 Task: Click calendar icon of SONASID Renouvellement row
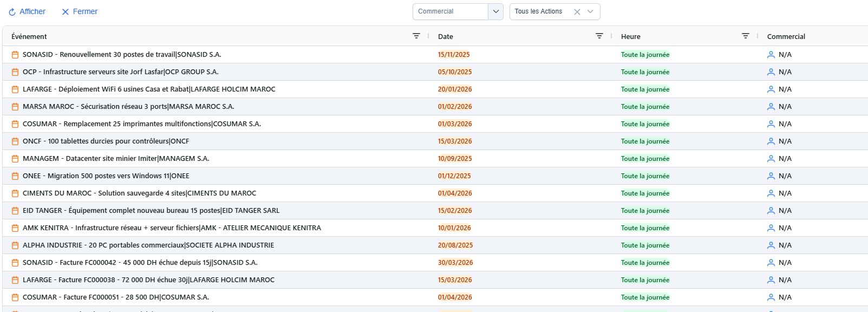coord(15,55)
